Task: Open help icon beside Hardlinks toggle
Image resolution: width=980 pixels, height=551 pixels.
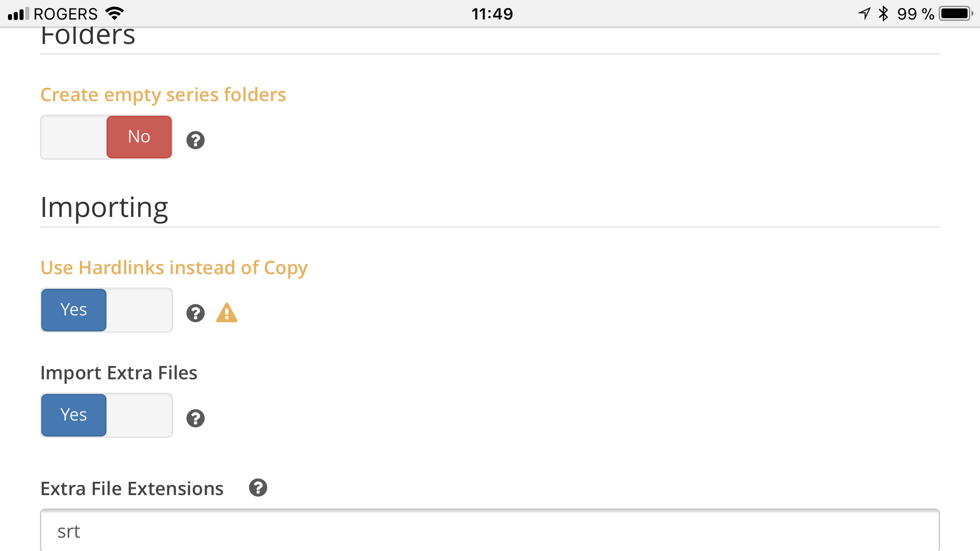Action: pos(195,313)
